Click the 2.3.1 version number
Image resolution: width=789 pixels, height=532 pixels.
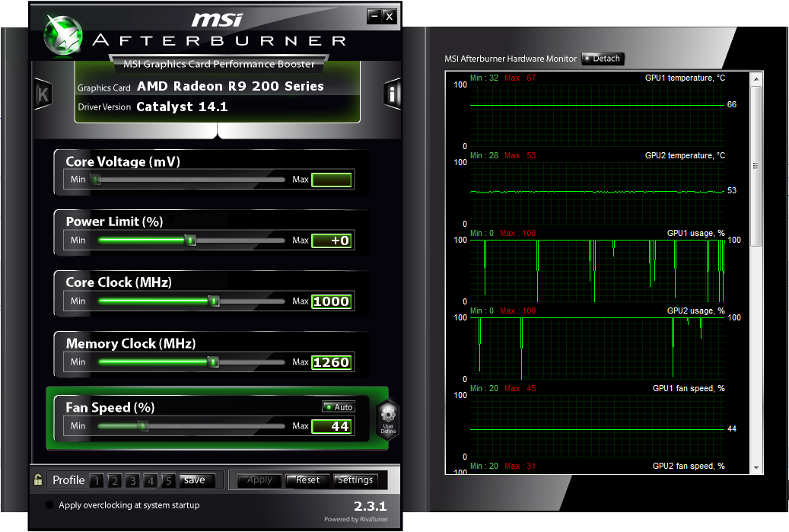point(370,506)
